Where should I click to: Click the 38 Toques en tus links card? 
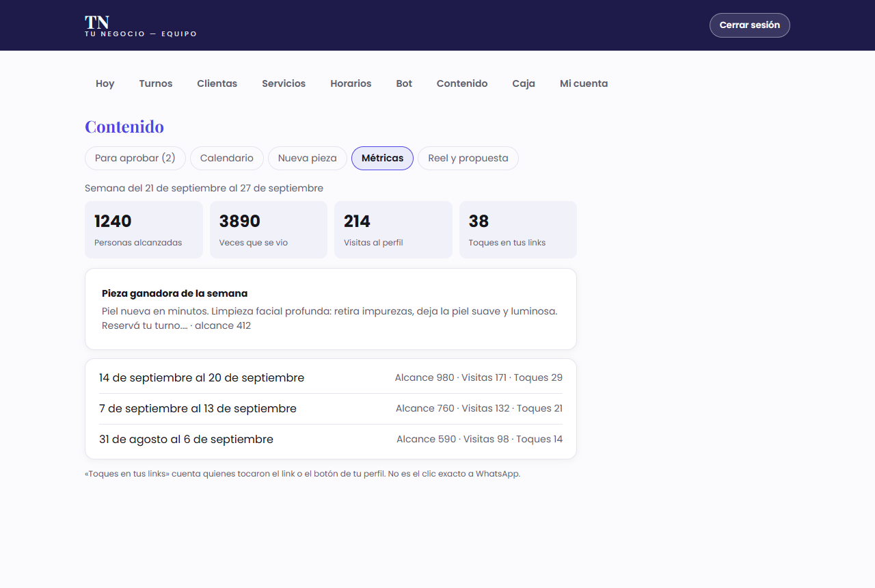pos(518,230)
